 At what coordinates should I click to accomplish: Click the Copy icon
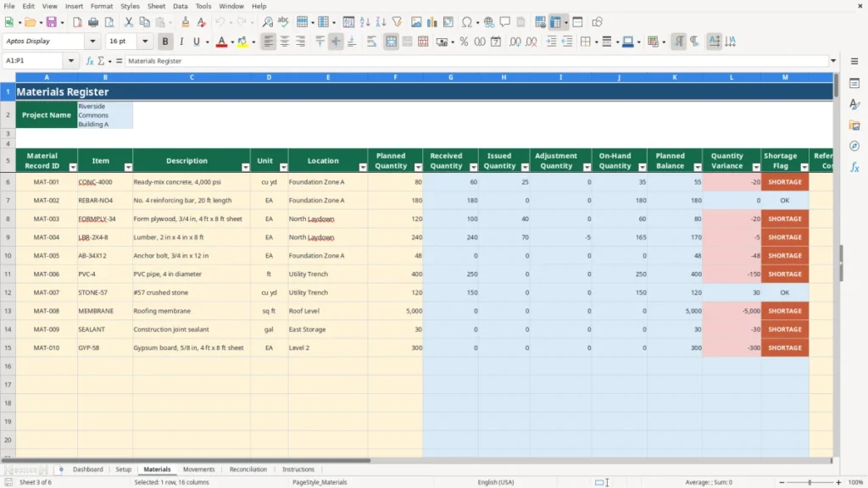click(144, 22)
